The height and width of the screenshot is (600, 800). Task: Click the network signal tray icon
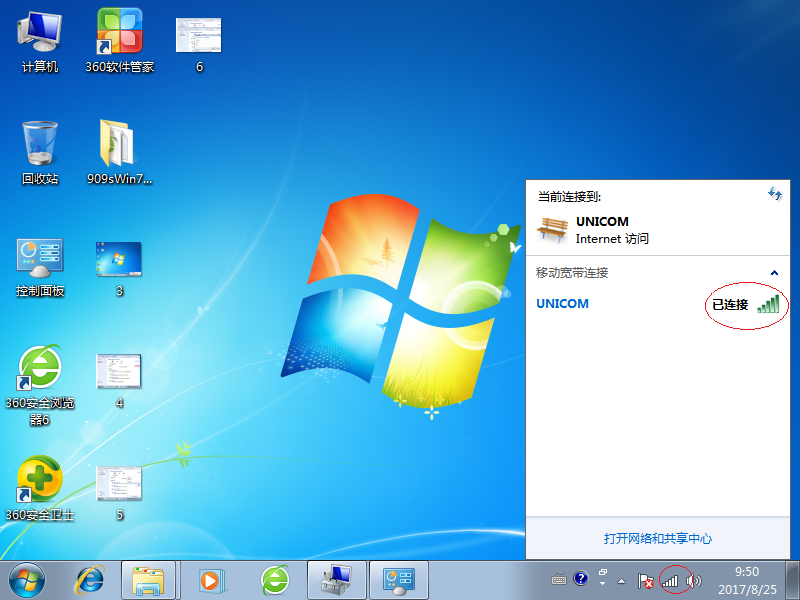(x=670, y=581)
